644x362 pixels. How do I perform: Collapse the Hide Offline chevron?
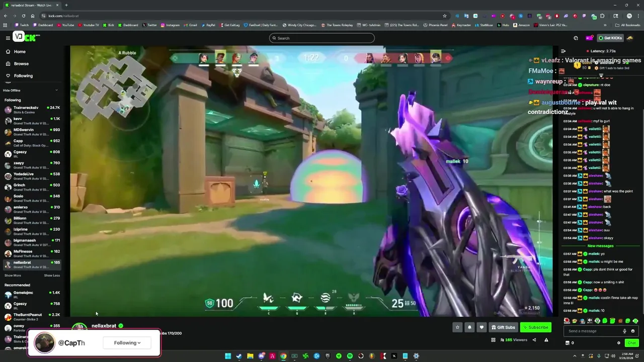click(56, 90)
